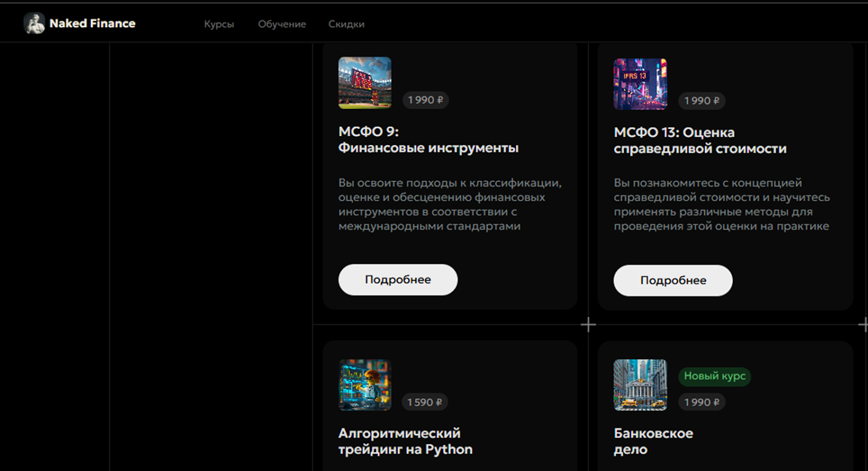The height and width of the screenshot is (471, 868).
Task: Open the Курсы menu item
Action: [219, 24]
